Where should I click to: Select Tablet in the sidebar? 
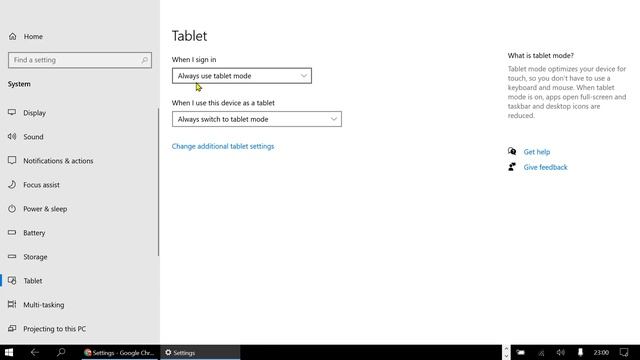(33, 281)
